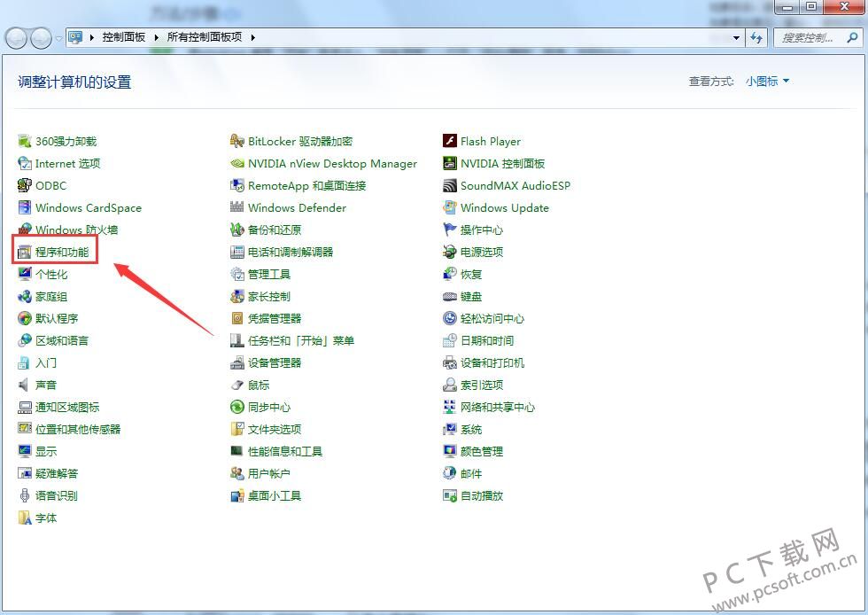Click the Internet 选项 icon
The image size is (868, 615).
[x=25, y=163]
